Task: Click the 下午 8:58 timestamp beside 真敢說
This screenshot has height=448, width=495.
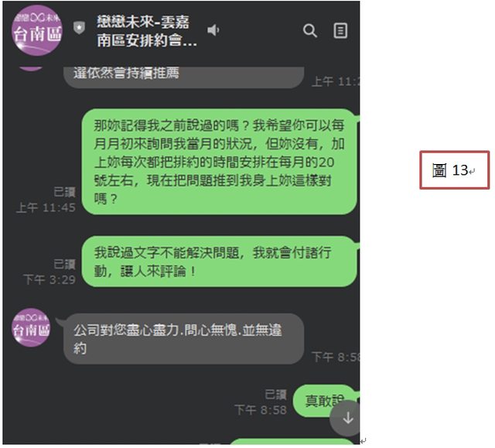Action: (261, 410)
